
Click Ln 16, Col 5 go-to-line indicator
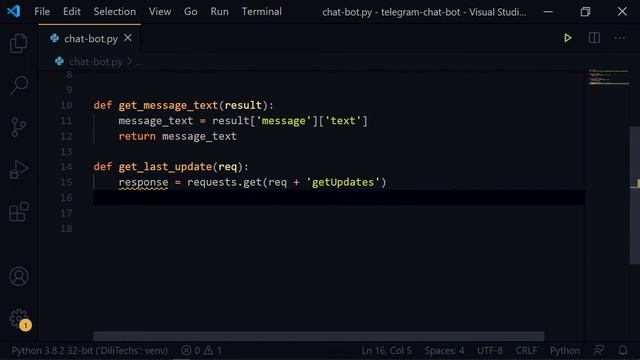[386, 350]
